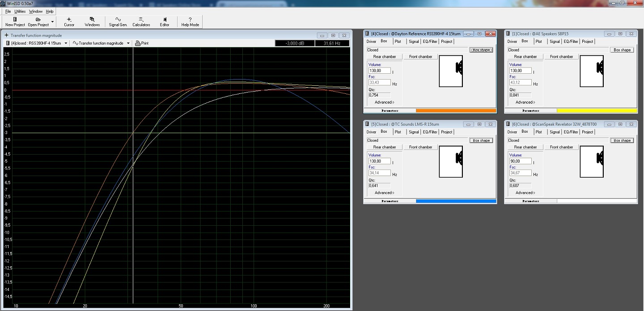Image resolution: width=644 pixels, height=311 pixels.
Task: Select Rear chamber in TC Sounds window
Action: pos(385,147)
